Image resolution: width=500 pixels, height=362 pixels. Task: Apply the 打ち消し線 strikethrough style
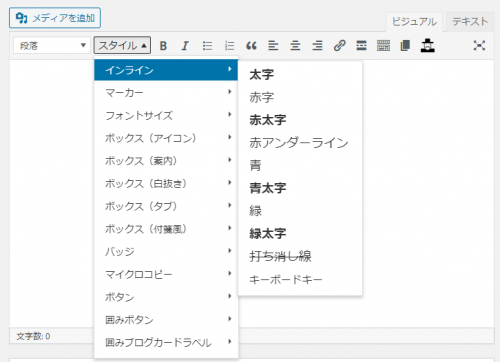pos(300,256)
